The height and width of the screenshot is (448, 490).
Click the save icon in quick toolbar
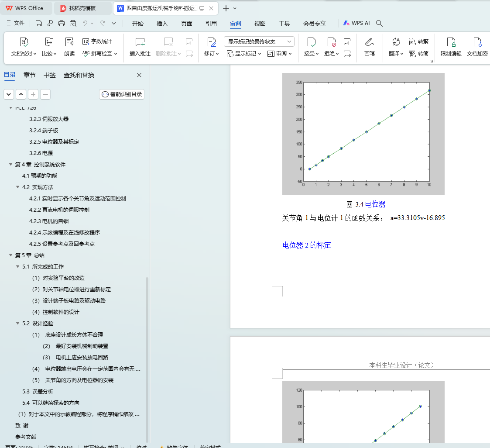(39, 23)
